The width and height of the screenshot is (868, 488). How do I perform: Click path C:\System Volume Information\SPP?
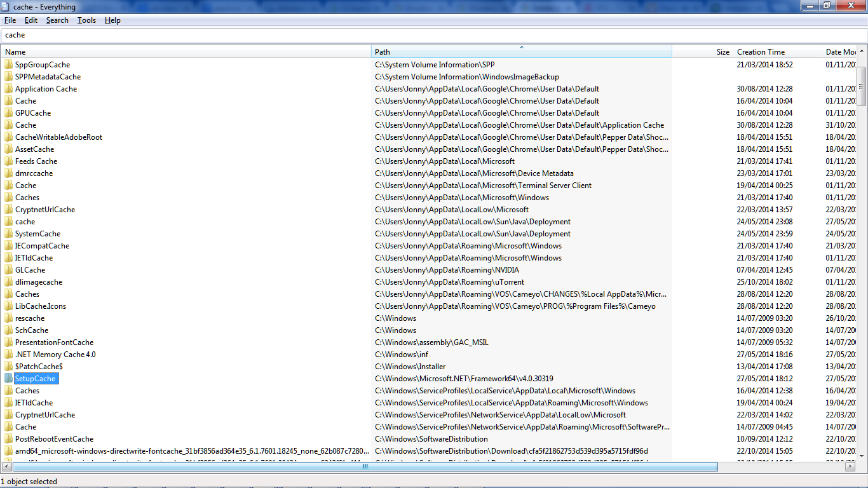(435, 65)
